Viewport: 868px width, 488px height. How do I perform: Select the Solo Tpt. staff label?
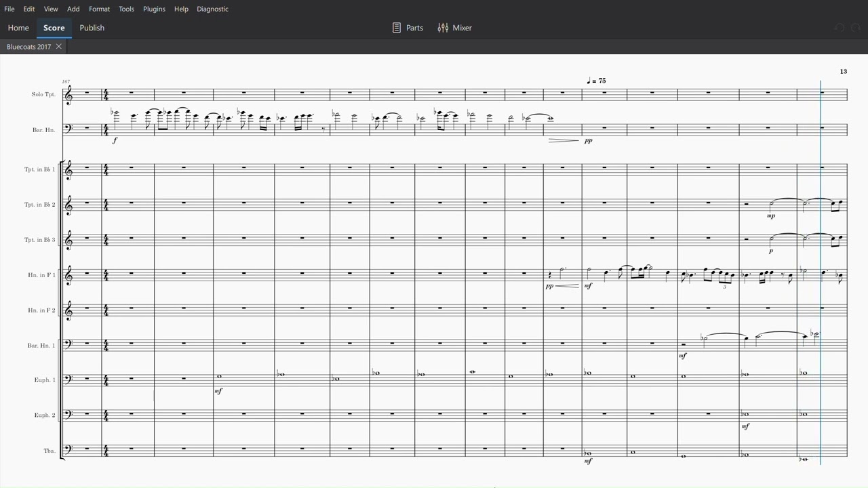click(43, 94)
